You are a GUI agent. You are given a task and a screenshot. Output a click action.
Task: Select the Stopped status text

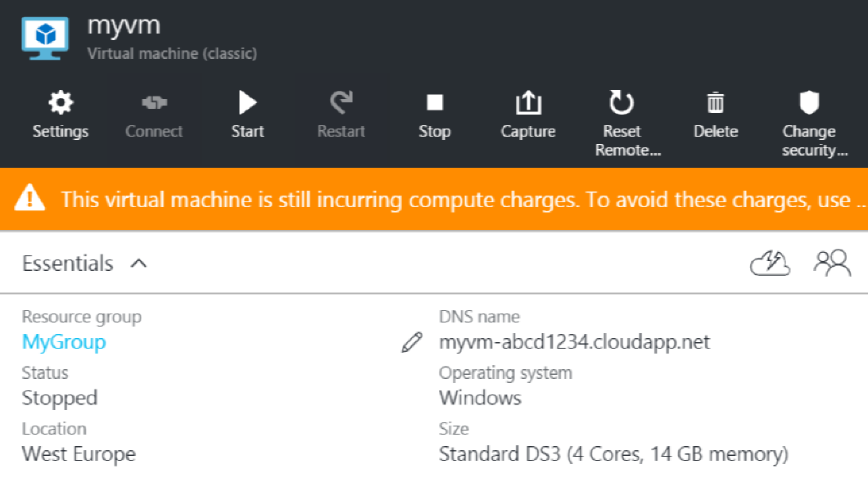pos(59,398)
